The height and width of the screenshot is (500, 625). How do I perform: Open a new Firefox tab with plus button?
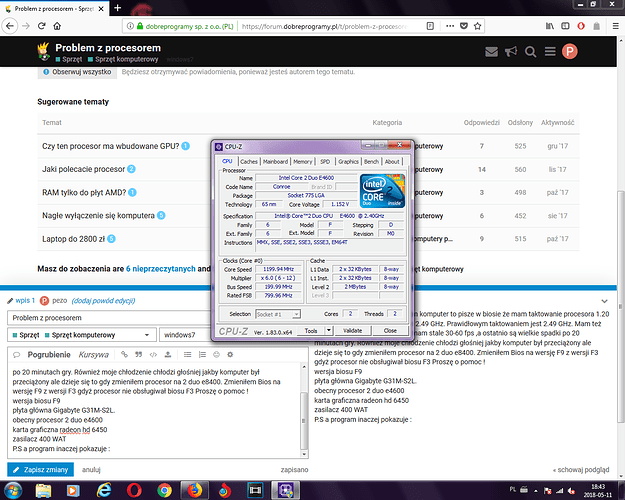coord(117,8)
